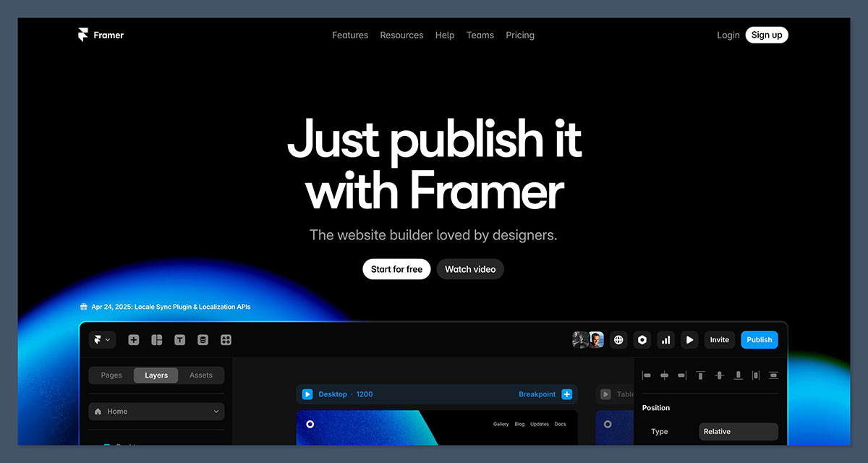868x463 pixels.
Task: Click the circle logo in Desktop canvas preview
Action: pos(310,424)
